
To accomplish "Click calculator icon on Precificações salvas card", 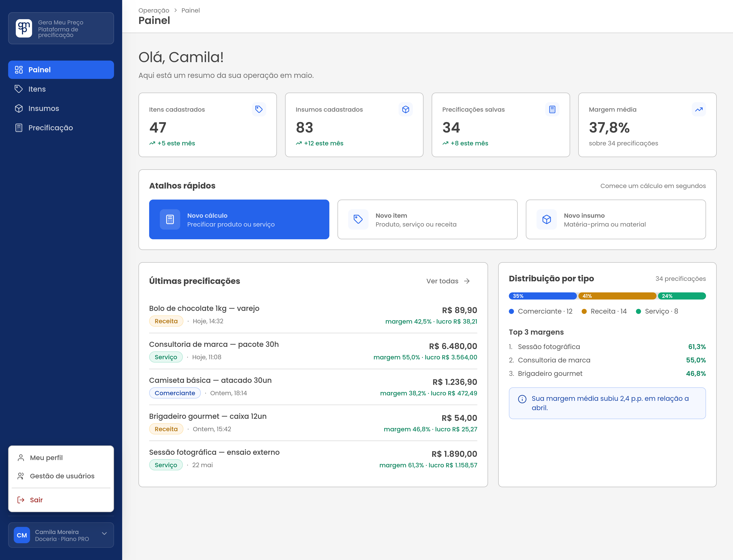I will click(552, 109).
